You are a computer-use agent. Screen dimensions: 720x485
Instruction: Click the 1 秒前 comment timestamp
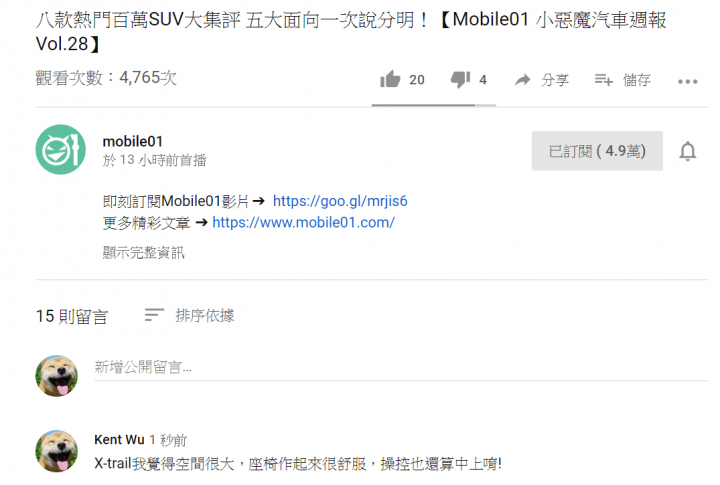(x=168, y=440)
